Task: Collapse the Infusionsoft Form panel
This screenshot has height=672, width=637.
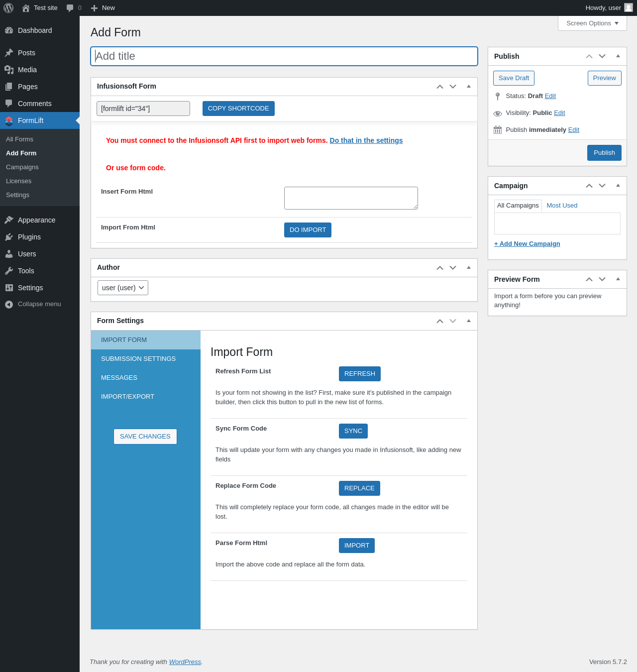Action: tap(469, 86)
